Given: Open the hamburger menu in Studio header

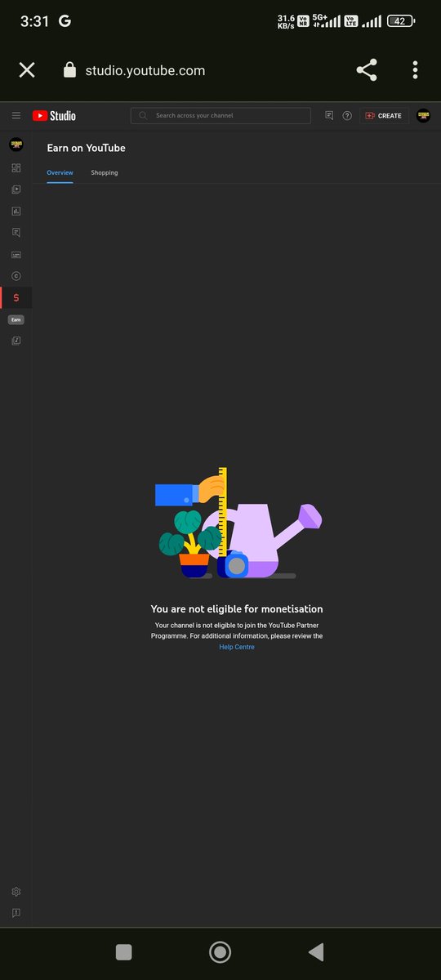Looking at the screenshot, I should tap(16, 116).
